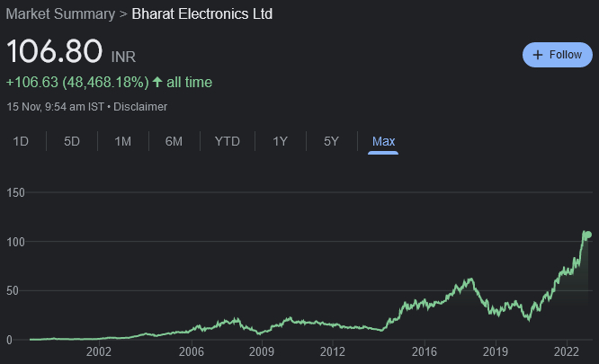Select the 1D time range tab
This screenshot has height=364, width=599.
click(x=21, y=141)
